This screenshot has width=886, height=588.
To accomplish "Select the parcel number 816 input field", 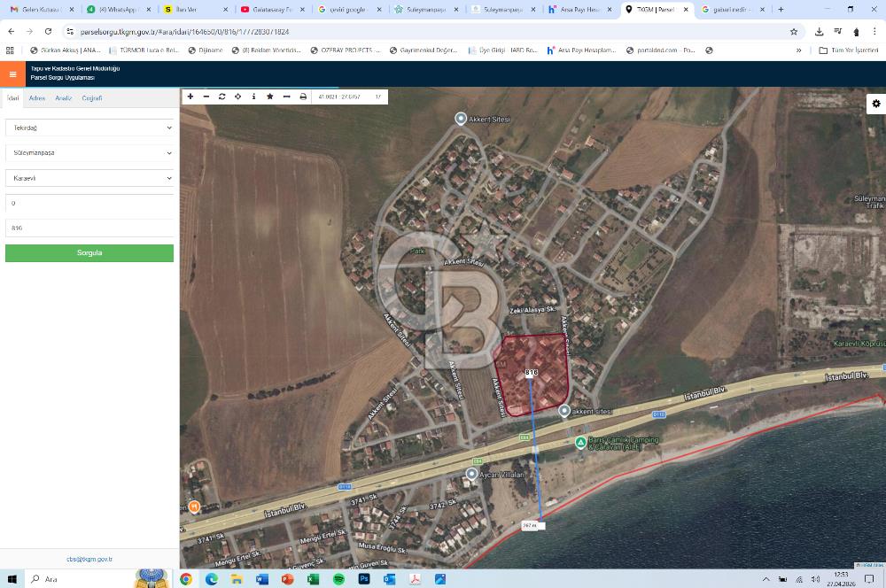I will click(89, 228).
